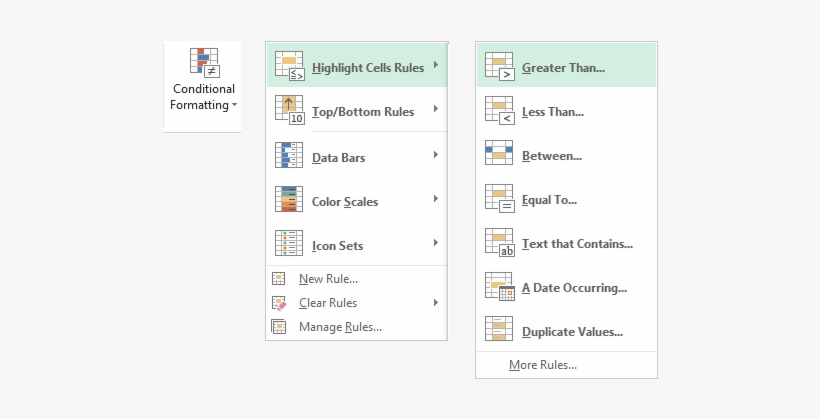Select the Duplicate Values... rule

click(566, 331)
